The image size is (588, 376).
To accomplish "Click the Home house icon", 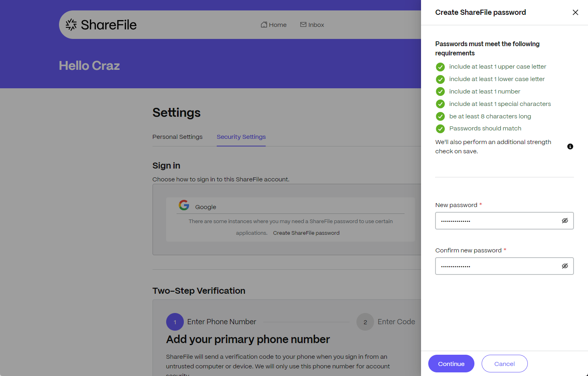I will tap(264, 25).
